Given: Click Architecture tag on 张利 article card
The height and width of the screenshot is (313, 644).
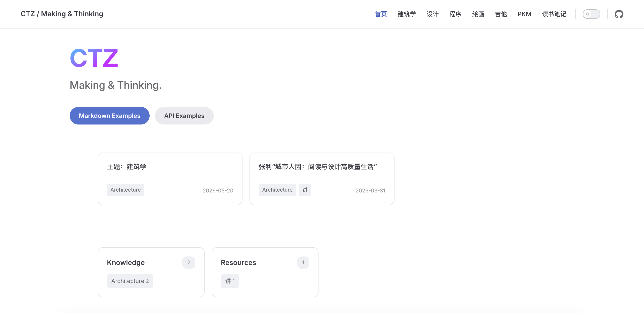Looking at the screenshot, I should (x=277, y=190).
